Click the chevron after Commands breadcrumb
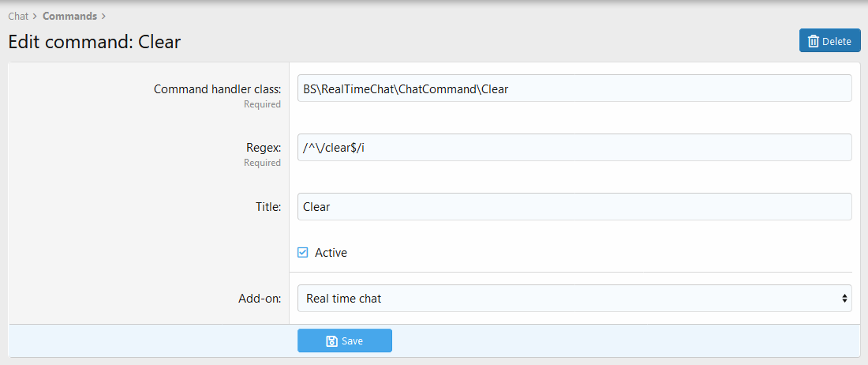This screenshot has height=365, width=868. (103, 16)
